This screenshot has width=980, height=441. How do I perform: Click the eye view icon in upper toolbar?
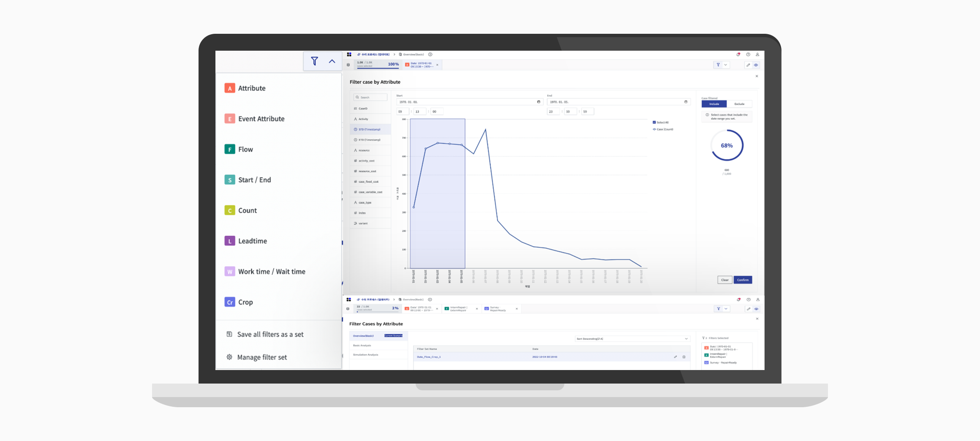(x=756, y=65)
